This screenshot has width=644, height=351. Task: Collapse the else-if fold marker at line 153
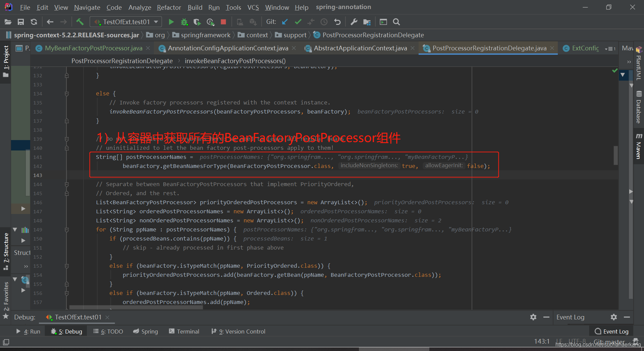click(x=67, y=266)
